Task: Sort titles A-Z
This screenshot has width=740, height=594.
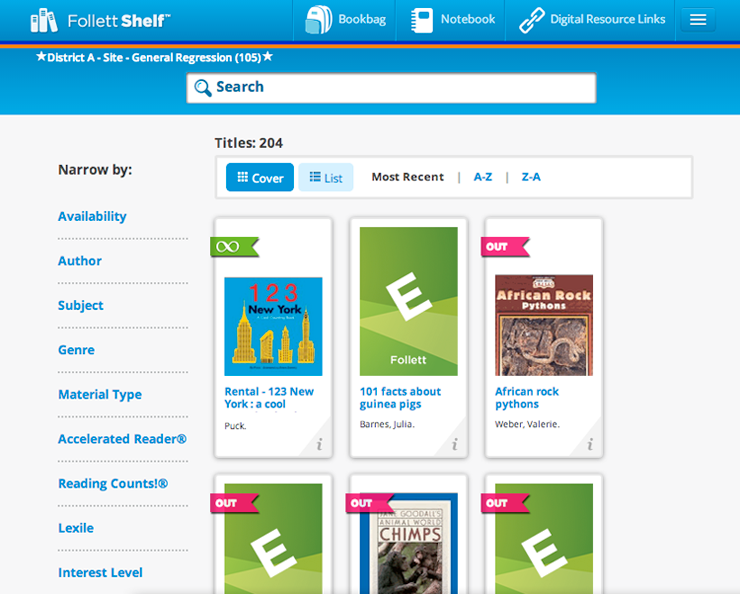Action: point(483,177)
